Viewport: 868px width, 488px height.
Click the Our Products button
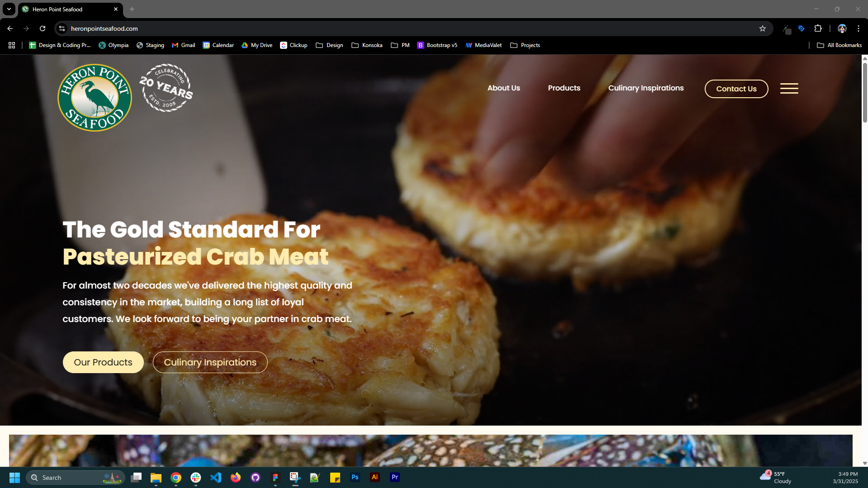click(103, 362)
